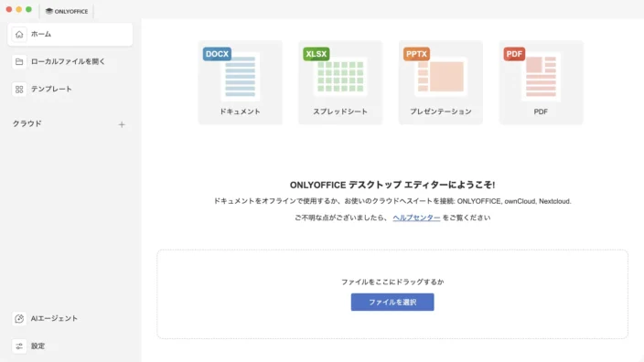Open AIエージェント panel
The image size is (644, 362).
tap(70, 318)
